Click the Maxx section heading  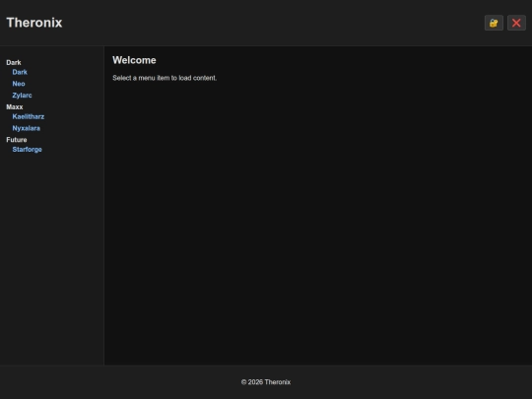(15, 106)
